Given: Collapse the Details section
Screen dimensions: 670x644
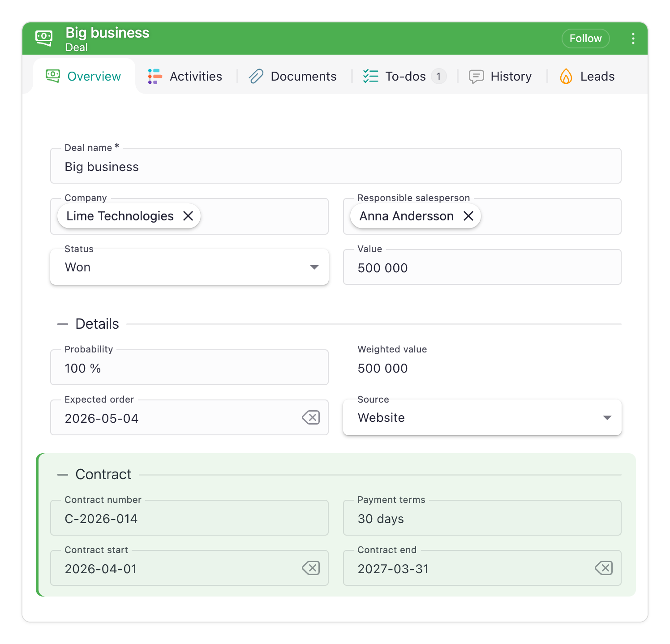Looking at the screenshot, I should tap(63, 324).
